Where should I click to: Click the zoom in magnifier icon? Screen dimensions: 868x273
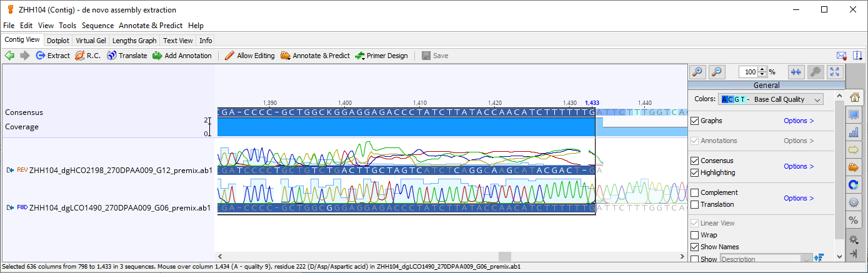(698, 72)
